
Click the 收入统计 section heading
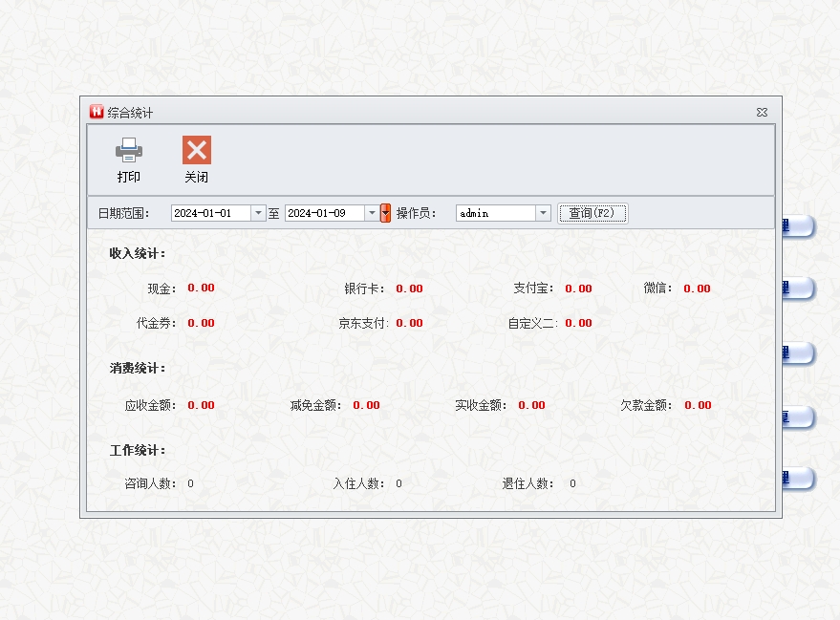[x=138, y=253]
